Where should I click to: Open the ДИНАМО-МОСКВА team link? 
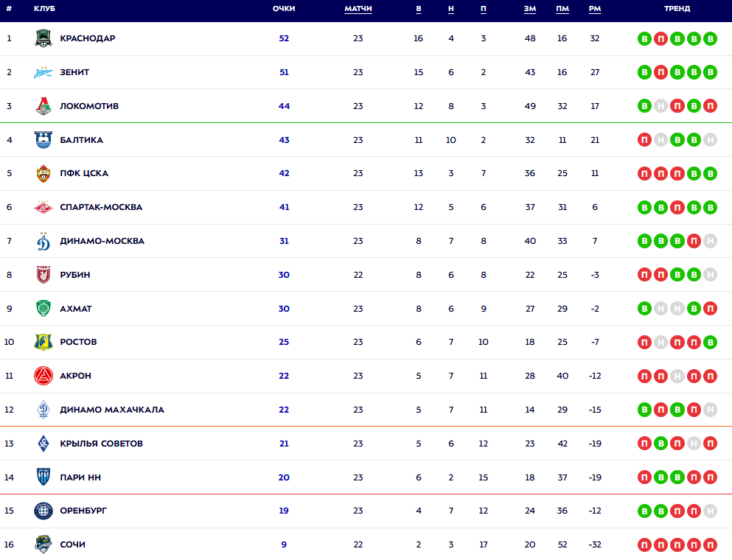[x=102, y=241]
